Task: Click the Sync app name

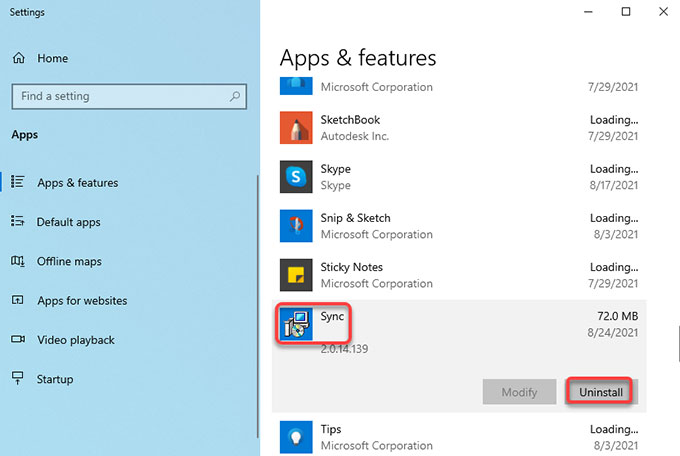Action: (x=332, y=316)
